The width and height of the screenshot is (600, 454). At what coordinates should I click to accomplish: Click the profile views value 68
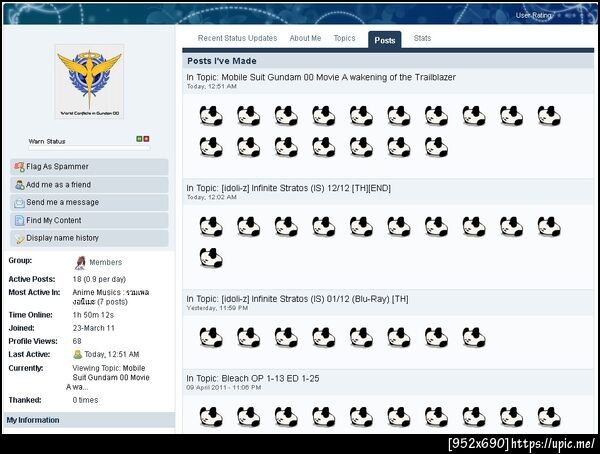(x=77, y=341)
